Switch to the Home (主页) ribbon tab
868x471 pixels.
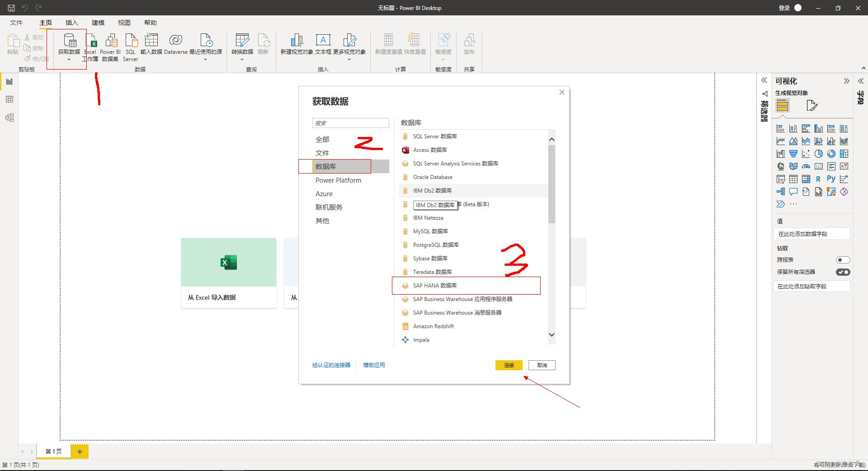(46, 23)
